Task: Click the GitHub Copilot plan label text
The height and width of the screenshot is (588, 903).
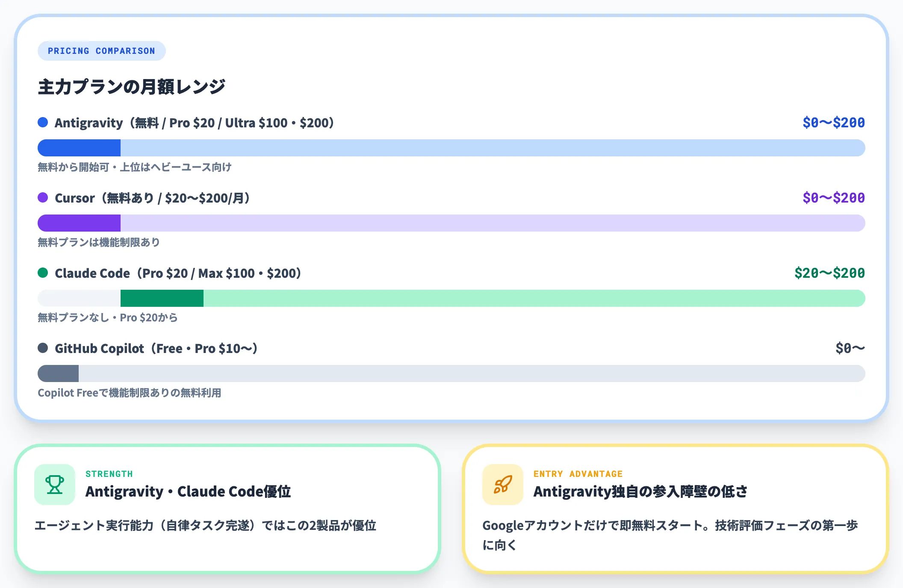Action: 156,348
